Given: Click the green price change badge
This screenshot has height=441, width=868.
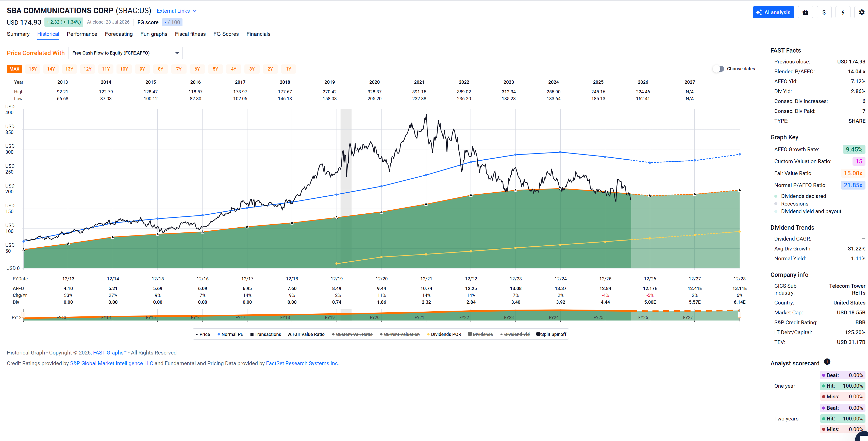Looking at the screenshot, I should (64, 22).
